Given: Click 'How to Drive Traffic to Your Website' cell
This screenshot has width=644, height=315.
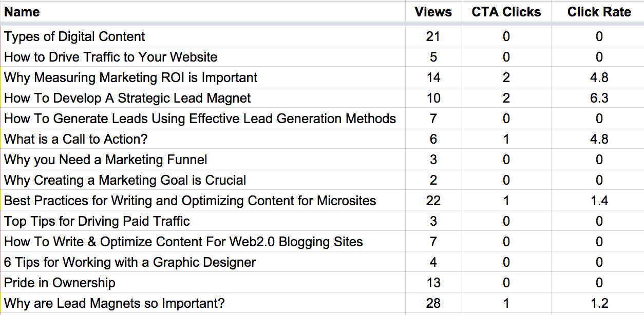Looking at the screenshot, I should click(203, 57).
